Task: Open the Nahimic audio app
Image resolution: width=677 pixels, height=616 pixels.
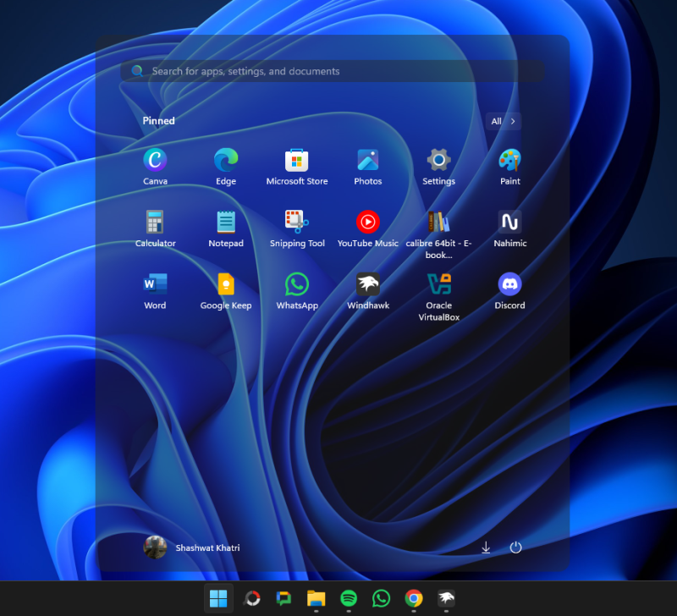Action: tap(509, 223)
